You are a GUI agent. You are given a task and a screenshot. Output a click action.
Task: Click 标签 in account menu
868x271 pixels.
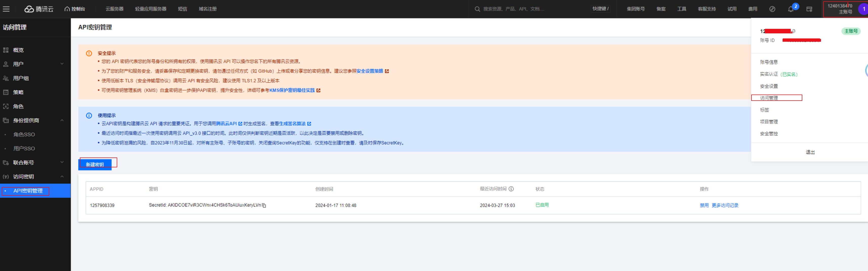(x=764, y=110)
